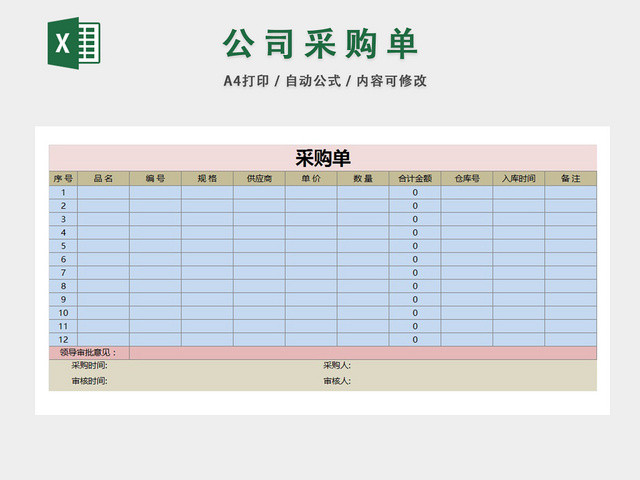Viewport: 640px width, 480px height.
Task: Select the 入库时间 header cell
Action: tap(518, 178)
